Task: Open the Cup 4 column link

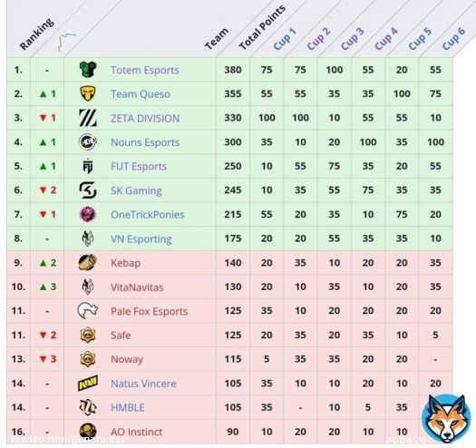Action: pyautogui.click(x=386, y=39)
